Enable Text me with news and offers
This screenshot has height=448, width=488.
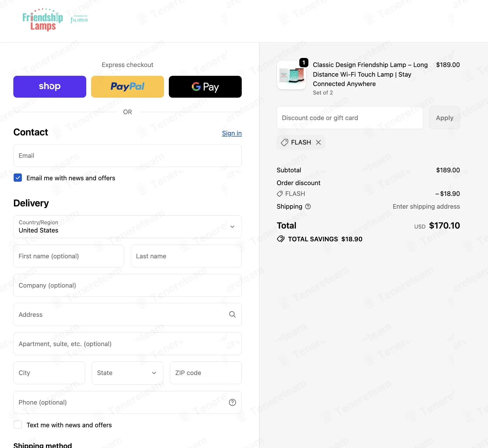[x=18, y=425]
